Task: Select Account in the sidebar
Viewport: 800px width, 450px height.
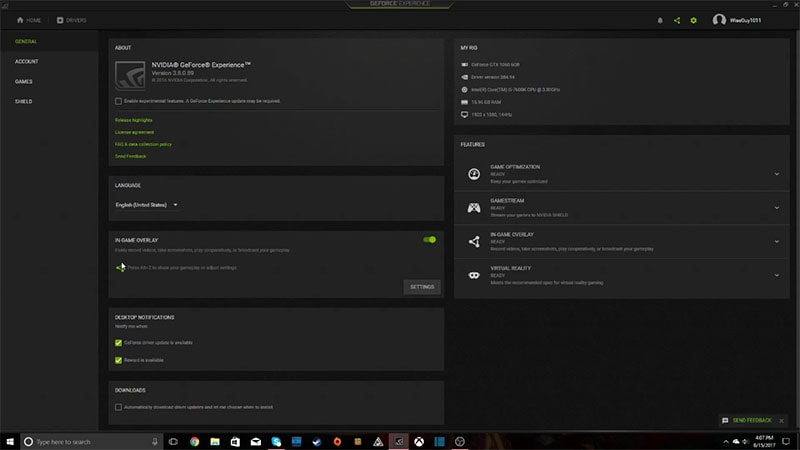Action: point(27,61)
